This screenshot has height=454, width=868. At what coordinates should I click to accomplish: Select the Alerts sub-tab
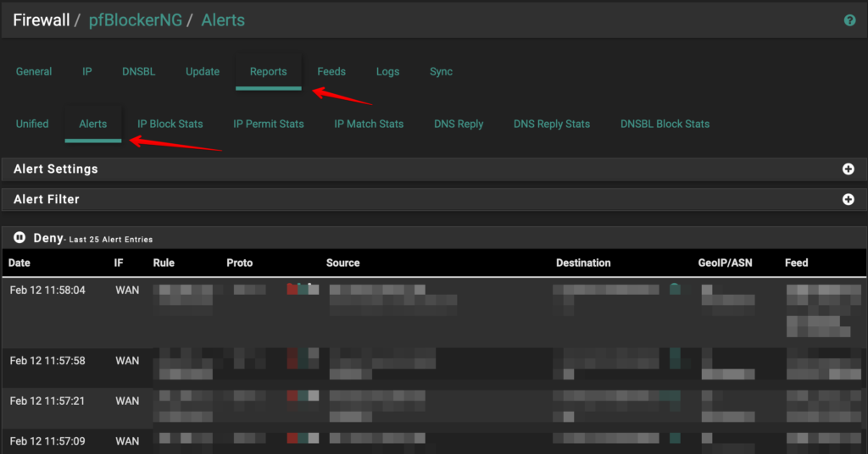click(93, 124)
